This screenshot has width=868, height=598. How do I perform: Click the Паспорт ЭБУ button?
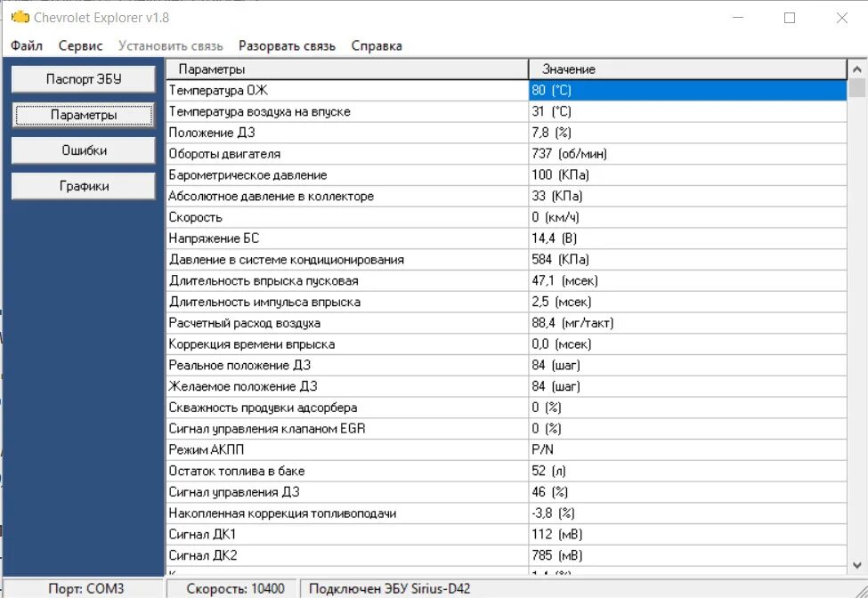click(x=84, y=79)
